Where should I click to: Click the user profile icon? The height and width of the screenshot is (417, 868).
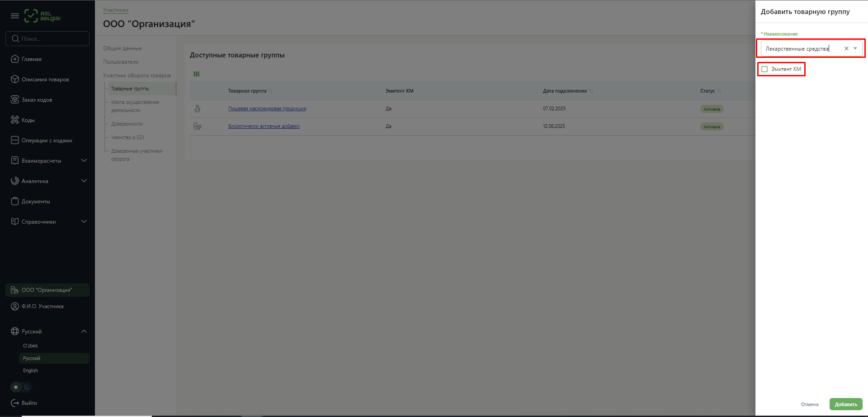pyautogui.click(x=14, y=306)
